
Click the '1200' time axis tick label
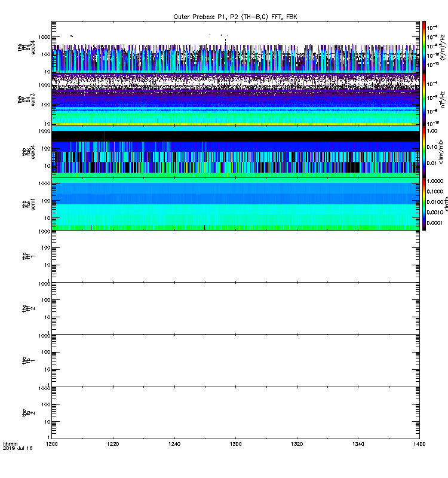(52, 444)
